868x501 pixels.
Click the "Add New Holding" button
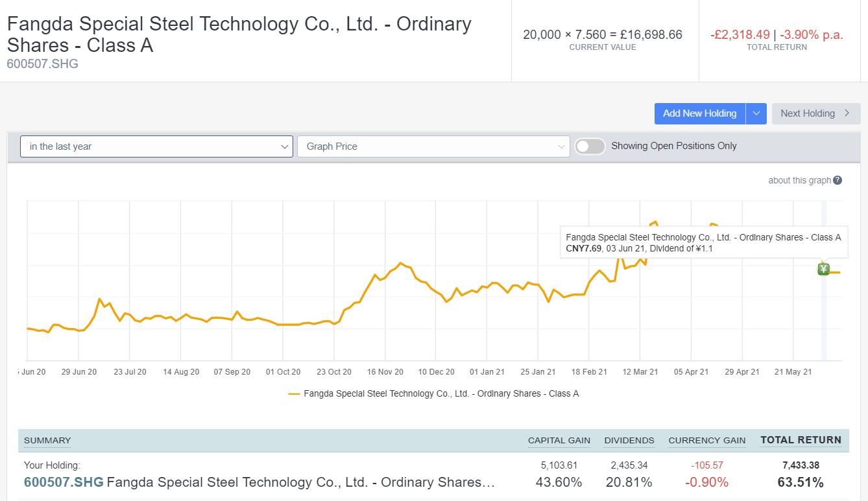pyautogui.click(x=699, y=113)
